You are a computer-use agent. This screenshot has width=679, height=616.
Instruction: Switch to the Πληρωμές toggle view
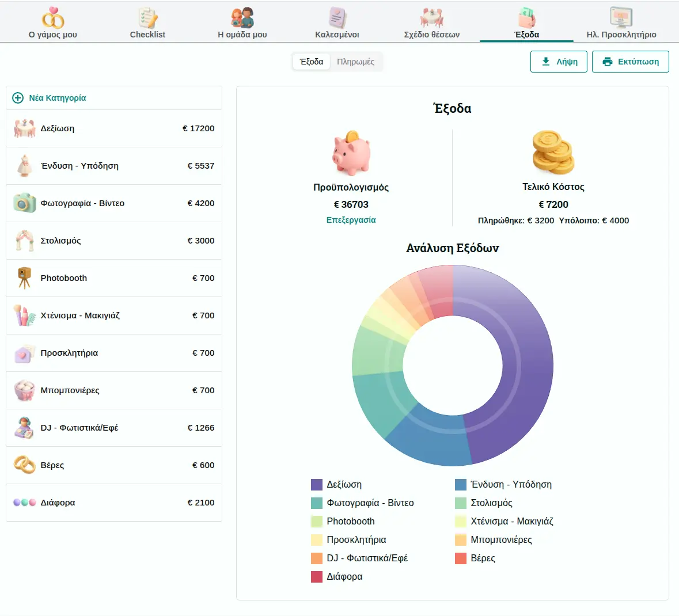[x=355, y=62]
